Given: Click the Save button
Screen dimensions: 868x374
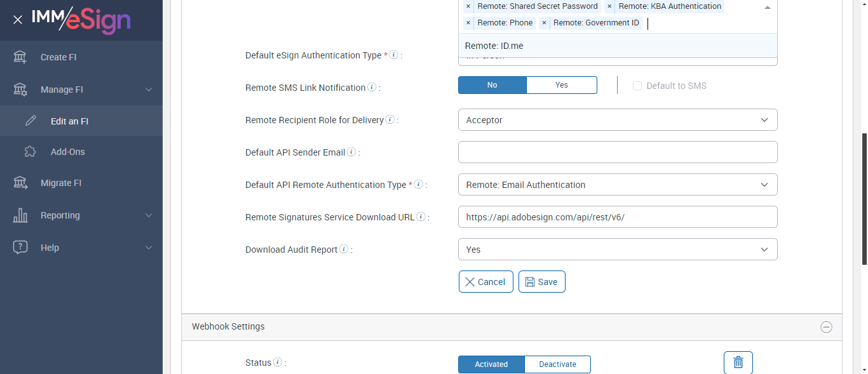Looking at the screenshot, I should [541, 282].
